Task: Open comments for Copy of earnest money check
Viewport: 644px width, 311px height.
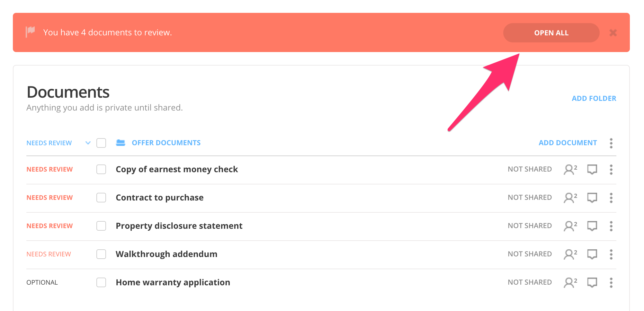Action: [x=592, y=169]
